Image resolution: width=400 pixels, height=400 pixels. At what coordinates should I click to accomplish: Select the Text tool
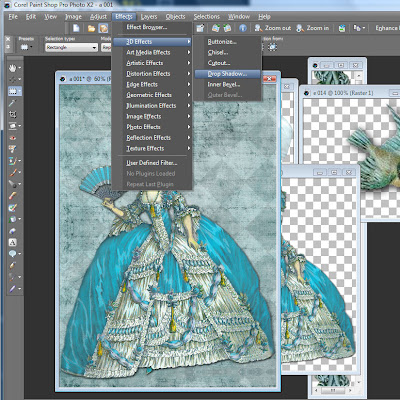[x=13, y=242]
